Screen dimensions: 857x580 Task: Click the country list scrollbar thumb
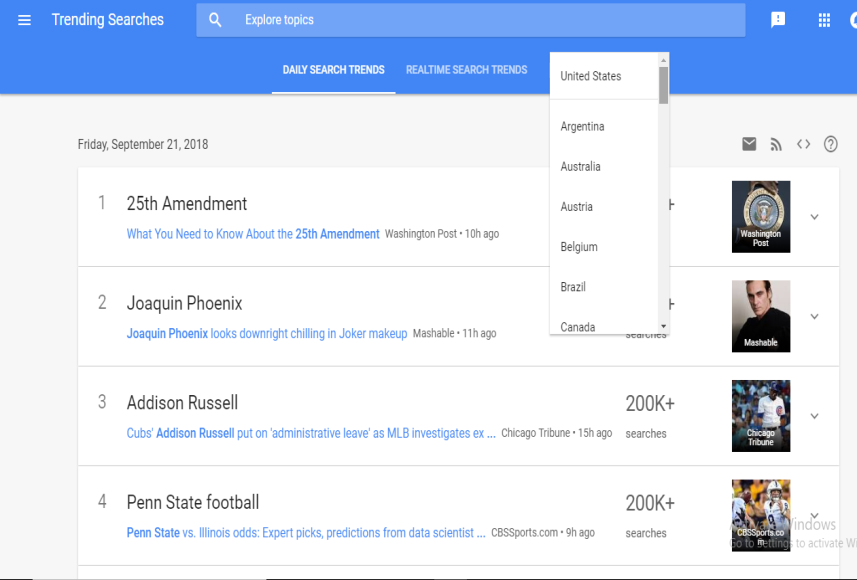(664, 85)
